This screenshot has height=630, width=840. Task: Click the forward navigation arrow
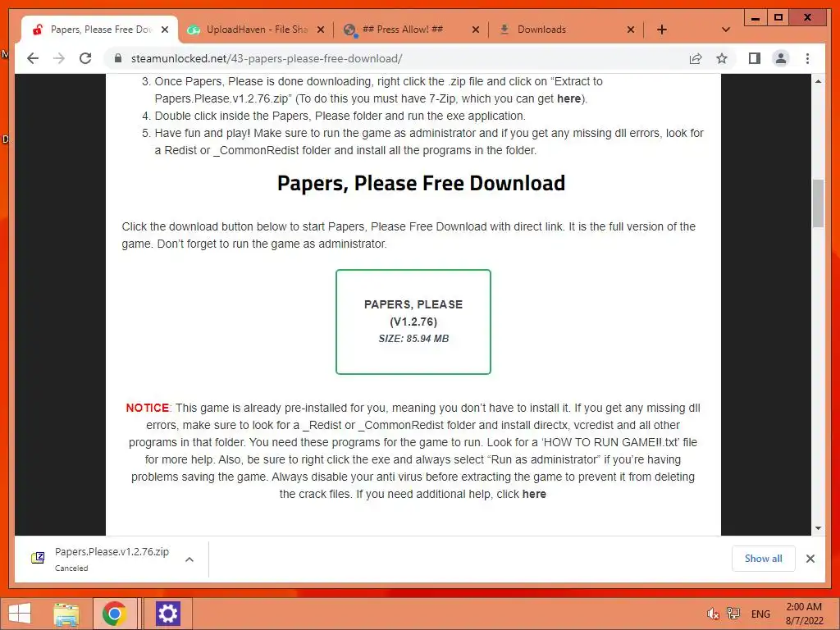[x=59, y=58]
